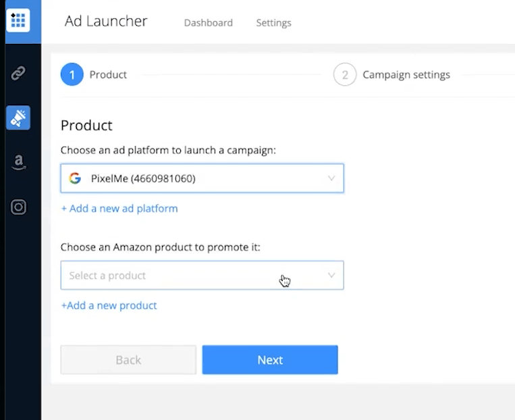Select step 2 Campaign settings circle

345,74
